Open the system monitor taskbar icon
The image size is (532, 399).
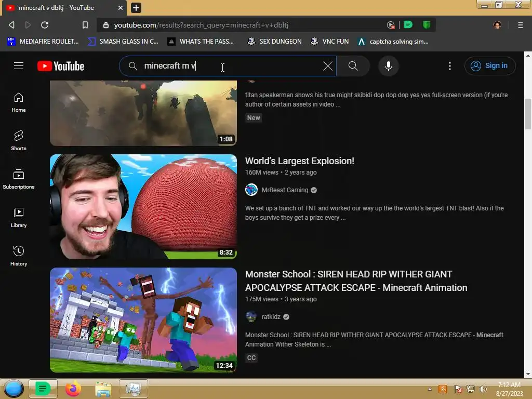pos(134,389)
